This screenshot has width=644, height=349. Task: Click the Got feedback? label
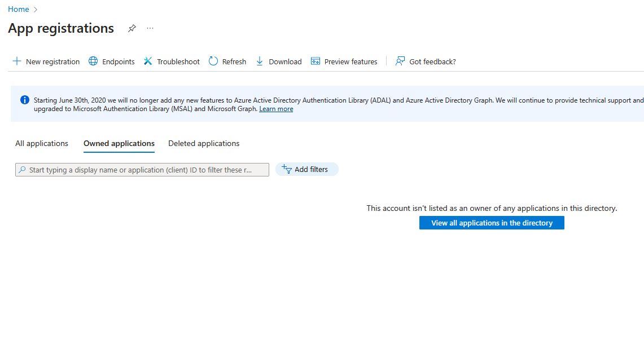432,61
